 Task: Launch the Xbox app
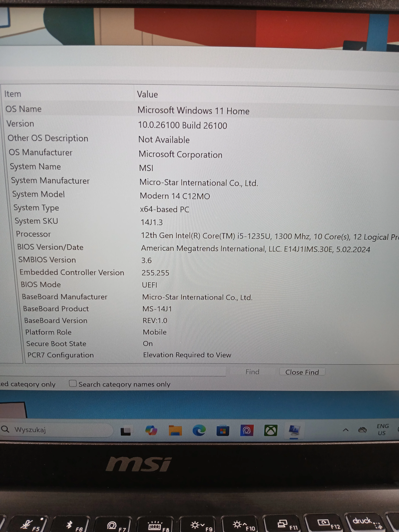click(271, 431)
